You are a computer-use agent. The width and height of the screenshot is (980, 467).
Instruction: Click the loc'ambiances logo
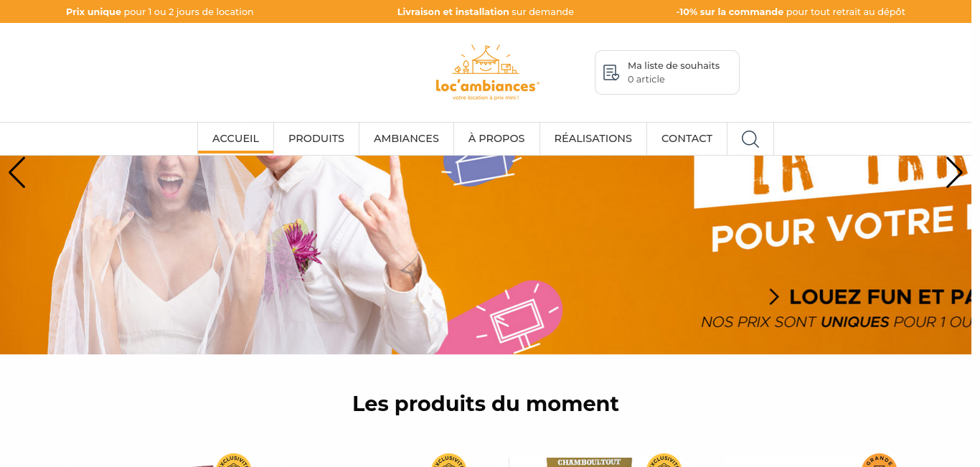487,72
